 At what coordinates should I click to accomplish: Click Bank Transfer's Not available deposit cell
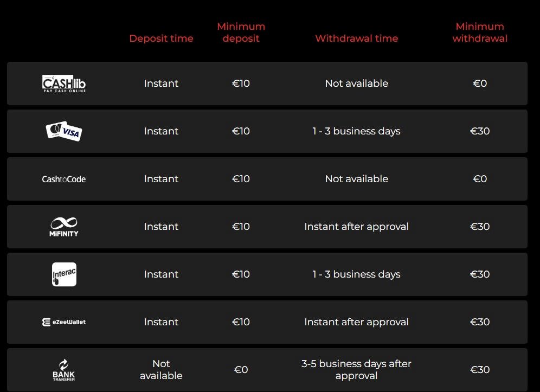click(x=161, y=370)
